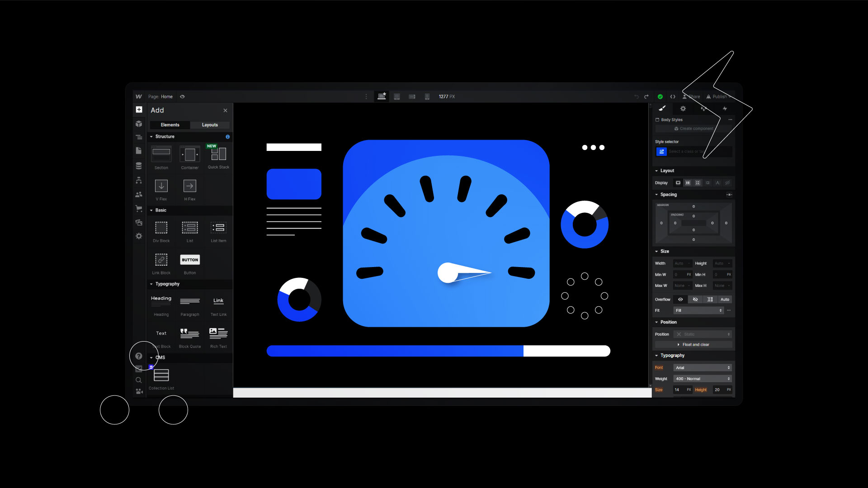Select tablet breakpoint icon
Screen dimensions: 868x488
(x=397, y=97)
